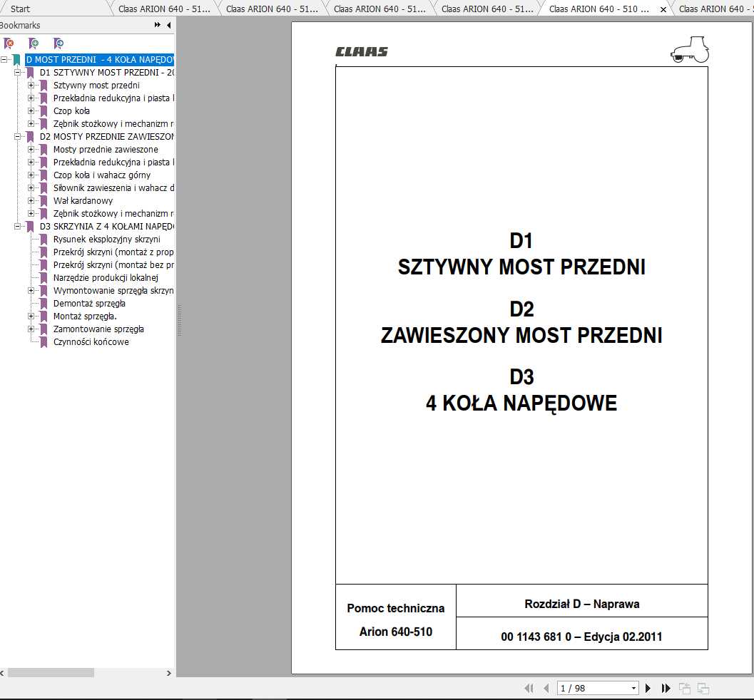Image resolution: width=754 pixels, height=700 pixels.
Task: Click the Bookmarks panel splitter handle
Action: (x=179, y=320)
